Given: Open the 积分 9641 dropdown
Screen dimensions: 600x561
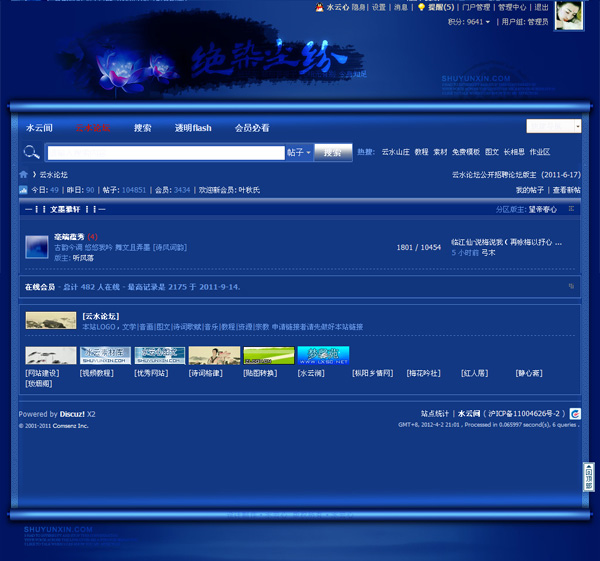Looking at the screenshot, I should coord(469,22).
